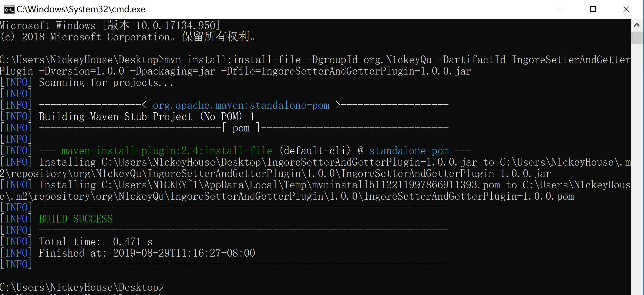Click the green maven-install-plugin:2.4:install-file text
The image size is (644, 295).
(x=167, y=151)
